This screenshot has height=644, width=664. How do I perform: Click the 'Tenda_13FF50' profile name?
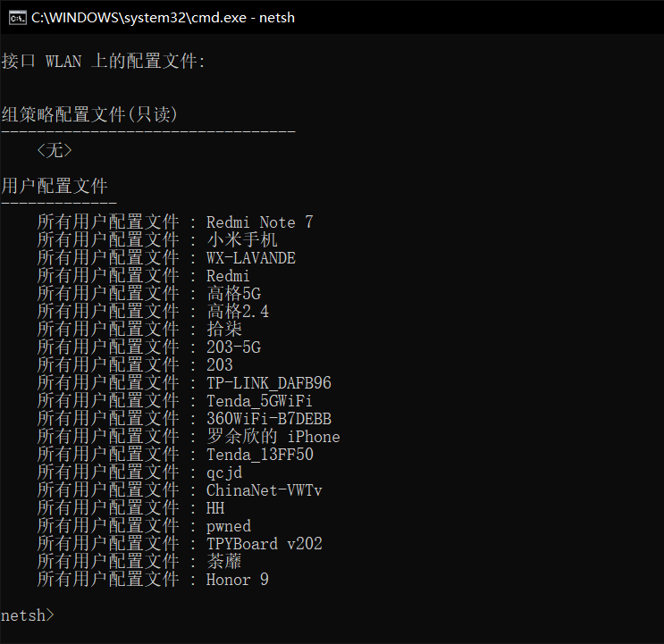click(260, 455)
